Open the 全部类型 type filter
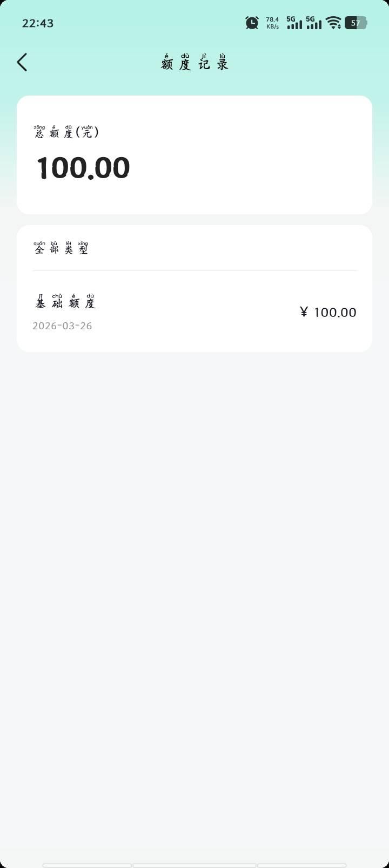 tap(61, 248)
